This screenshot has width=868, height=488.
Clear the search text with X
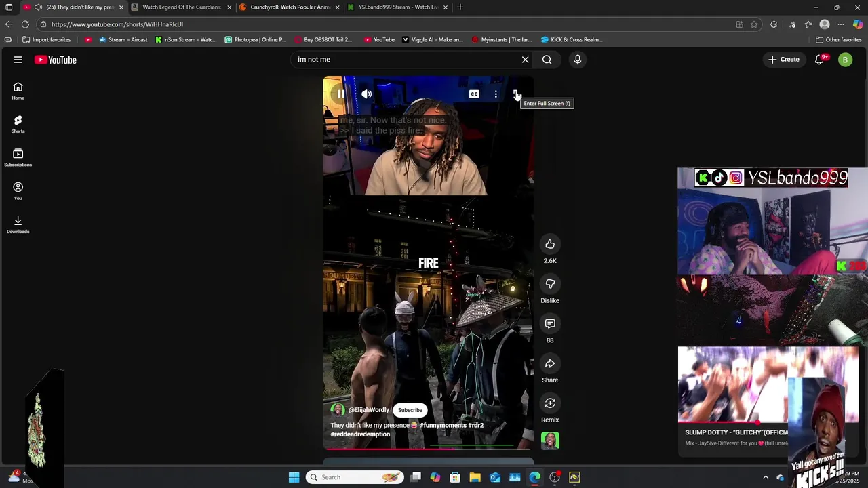point(525,60)
